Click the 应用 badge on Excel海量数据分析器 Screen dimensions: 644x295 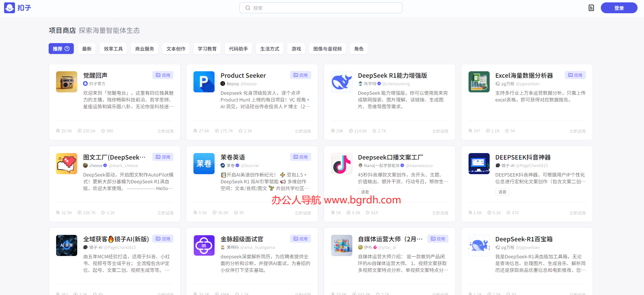(575, 75)
